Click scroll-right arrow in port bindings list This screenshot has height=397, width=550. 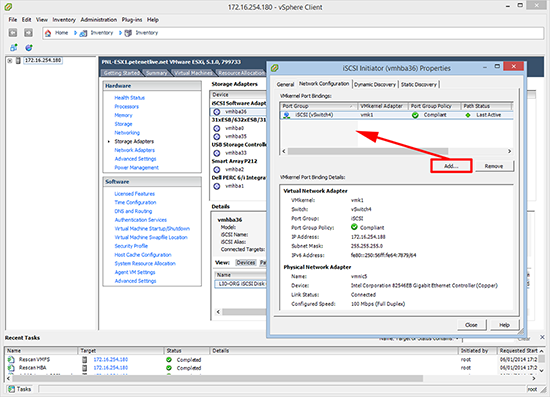(509, 151)
